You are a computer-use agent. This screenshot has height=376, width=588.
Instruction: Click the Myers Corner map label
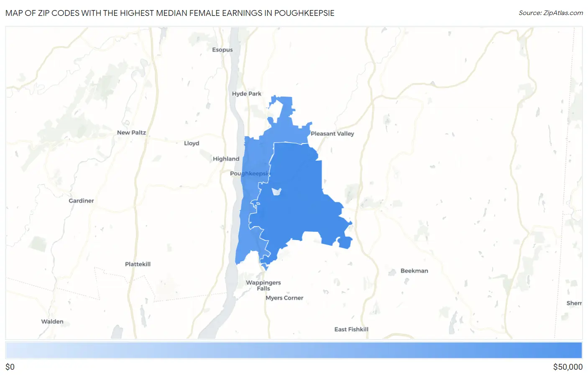coord(284,298)
